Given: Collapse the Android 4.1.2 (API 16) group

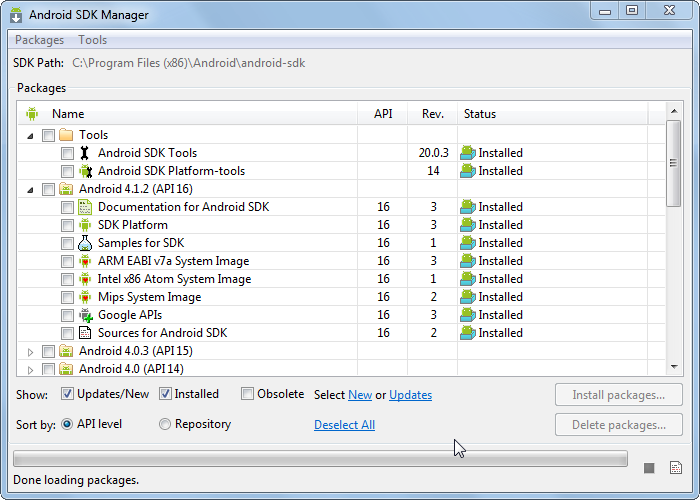Looking at the screenshot, I should pos(30,189).
